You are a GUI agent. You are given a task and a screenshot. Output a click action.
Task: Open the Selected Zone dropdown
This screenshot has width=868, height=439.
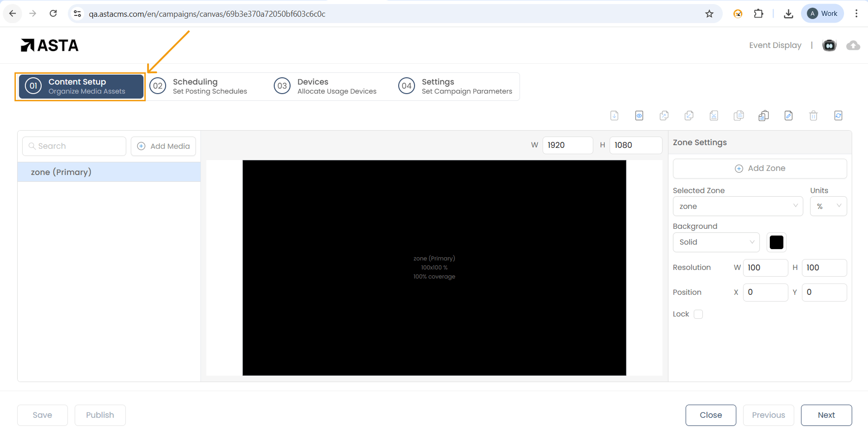738,206
